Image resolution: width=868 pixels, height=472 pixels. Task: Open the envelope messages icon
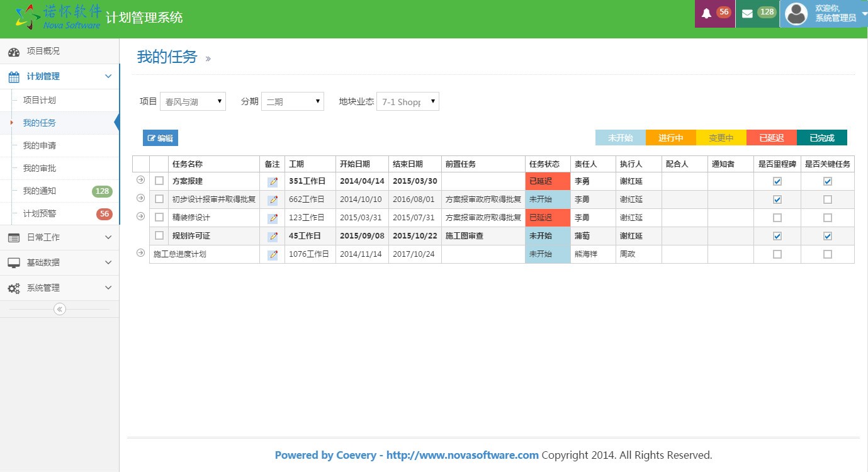click(x=747, y=13)
